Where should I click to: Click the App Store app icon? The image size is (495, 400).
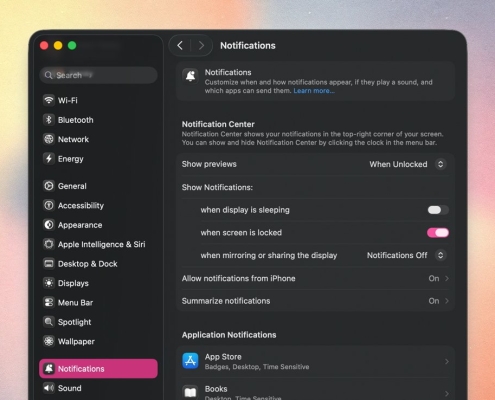point(190,361)
